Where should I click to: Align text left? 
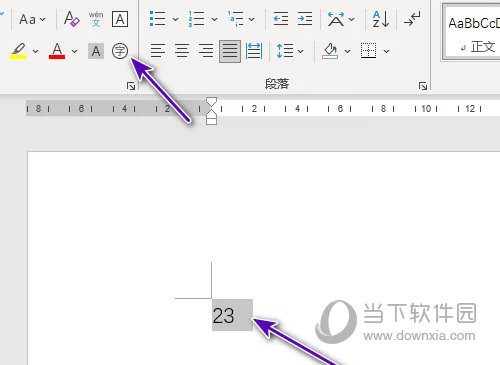pyautogui.click(x=158, y=51)
